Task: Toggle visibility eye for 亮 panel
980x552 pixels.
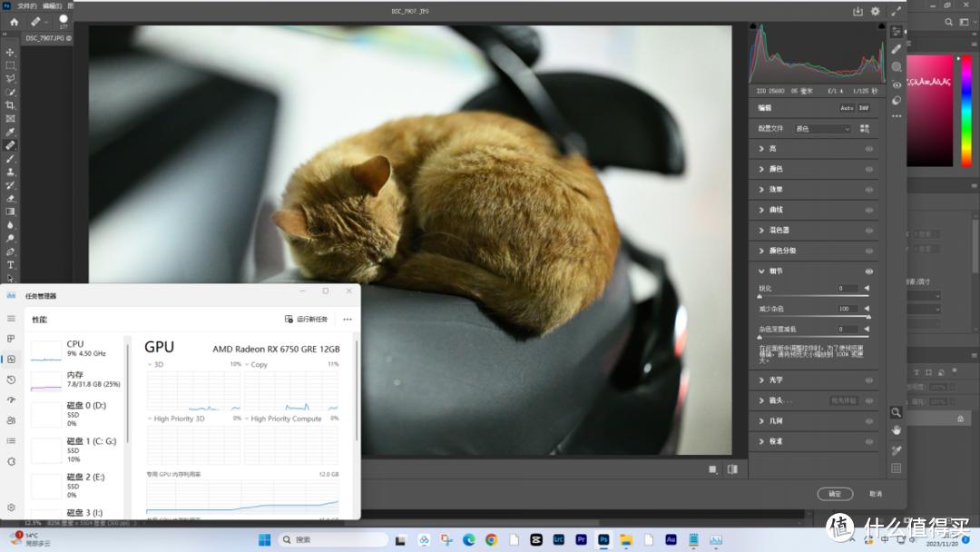Action: click(x=868, y=149)
